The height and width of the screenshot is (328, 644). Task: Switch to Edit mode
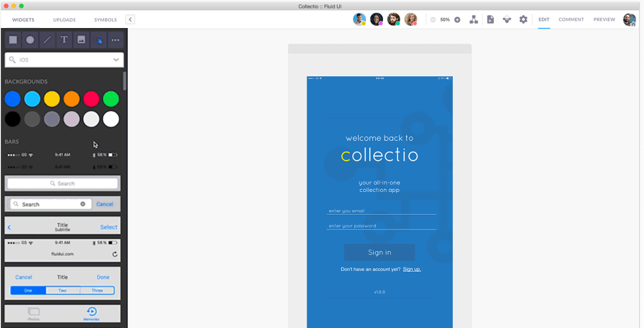pyautogui.click(x=544, y=20)
